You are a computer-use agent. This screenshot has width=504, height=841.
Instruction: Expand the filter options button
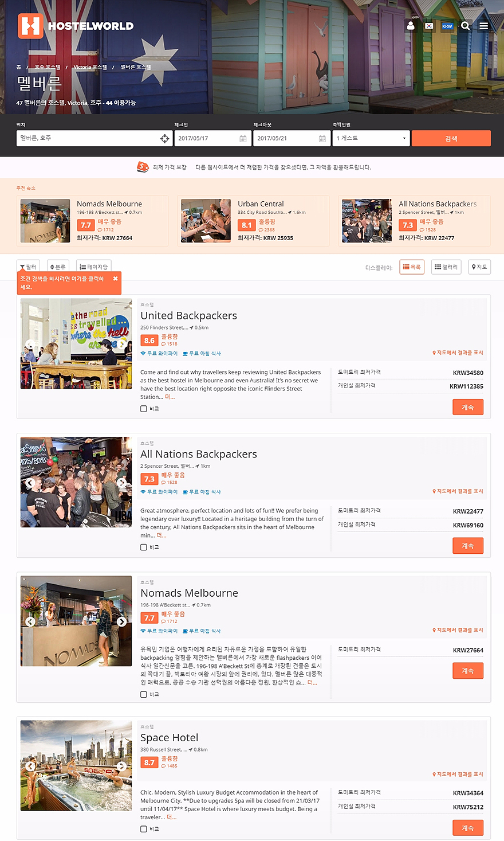coord(28,267)
